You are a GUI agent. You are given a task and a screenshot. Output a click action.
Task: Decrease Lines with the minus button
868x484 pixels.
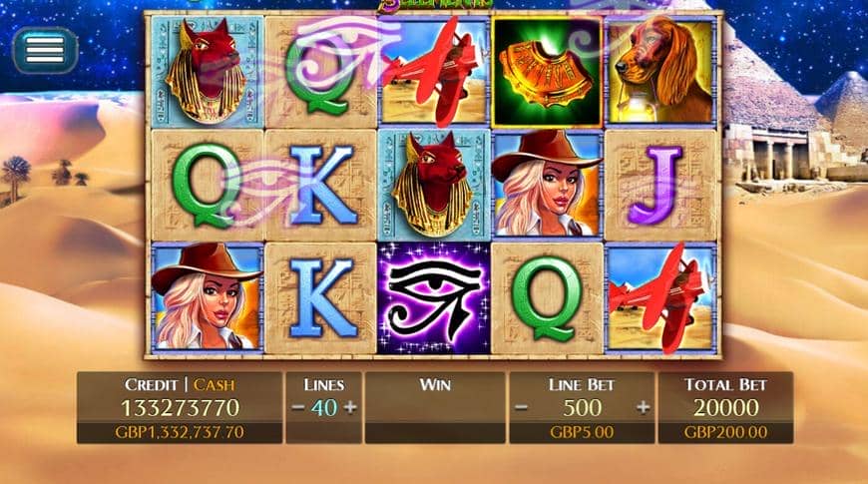pyautogui.click(x=298, y=408)
